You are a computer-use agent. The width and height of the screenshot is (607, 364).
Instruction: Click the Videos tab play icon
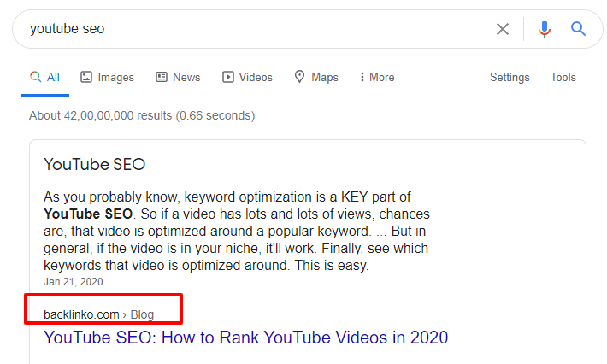click(x=228, y=77)
